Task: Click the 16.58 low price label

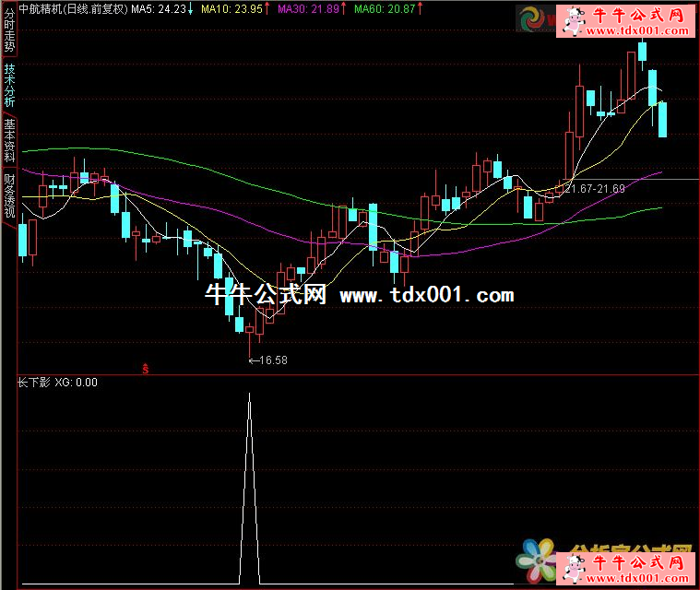Action: 273,360
